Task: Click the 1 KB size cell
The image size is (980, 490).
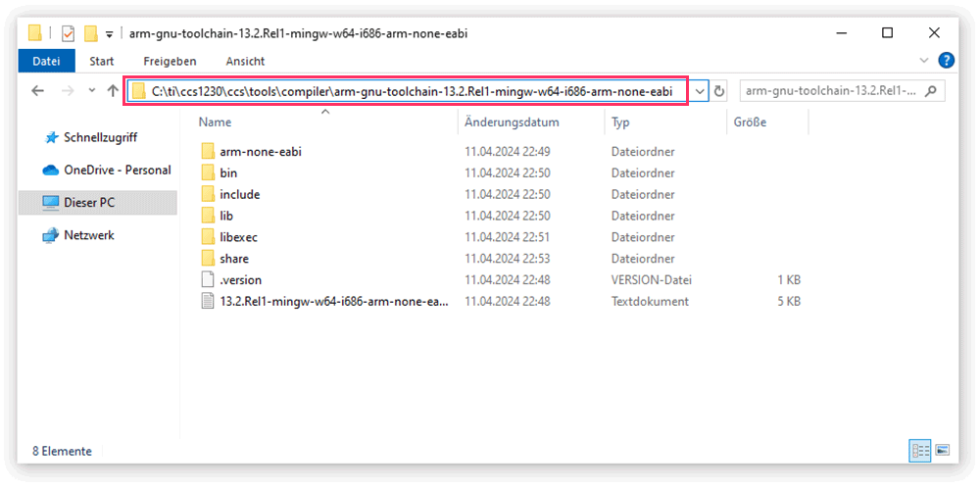Action: point(789,280)
